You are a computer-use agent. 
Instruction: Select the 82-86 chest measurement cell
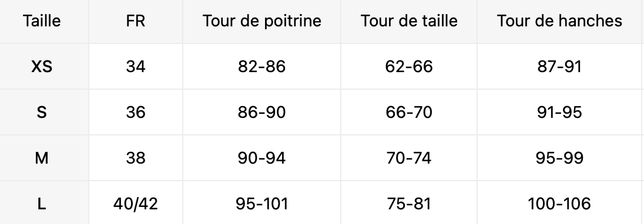click(261, 66)
